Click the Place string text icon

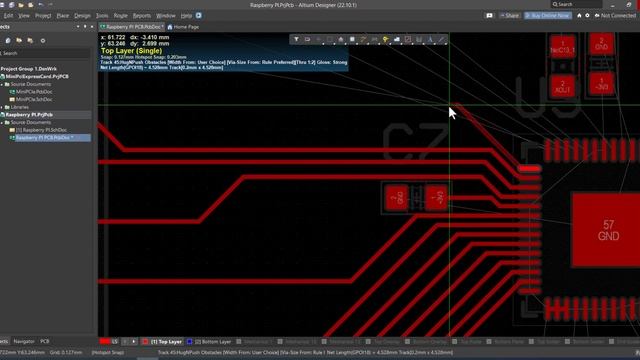pos(430,39)
